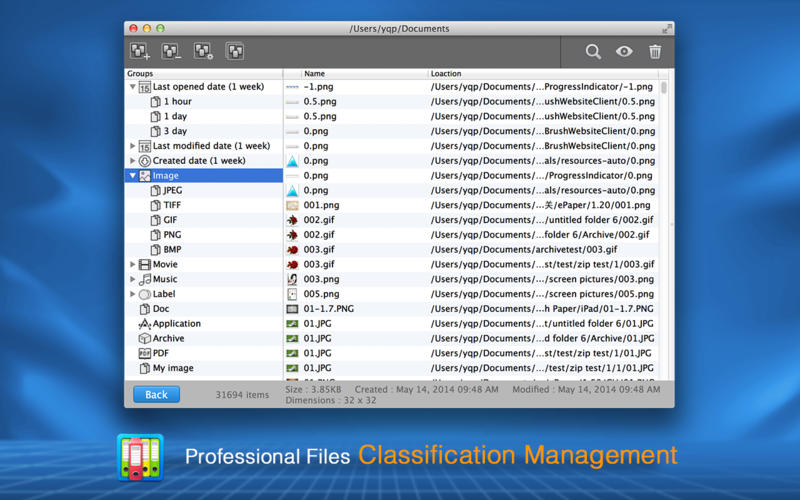Toggle the eye preview icon
Image resolution: width=800 pixels, height=500 pixels.
[624, 52]
